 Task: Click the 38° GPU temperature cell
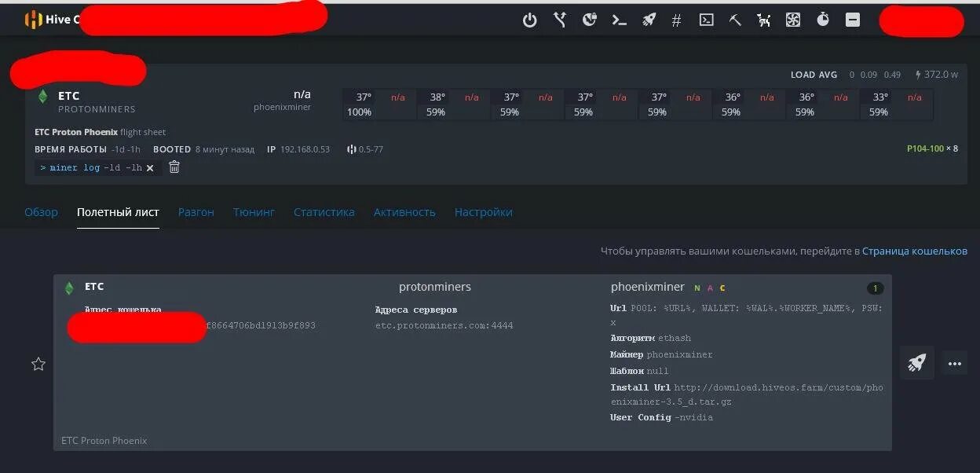[x=437, y=97]
